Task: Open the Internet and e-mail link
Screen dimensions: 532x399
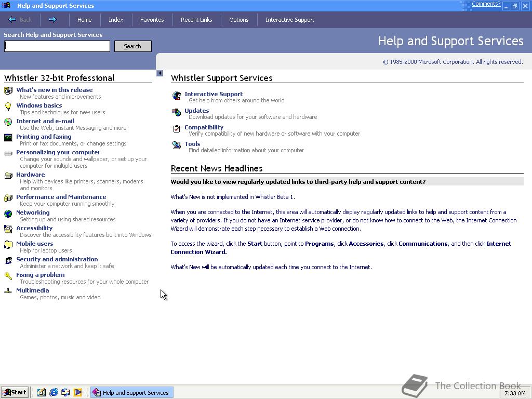Action: click(45, 121)
